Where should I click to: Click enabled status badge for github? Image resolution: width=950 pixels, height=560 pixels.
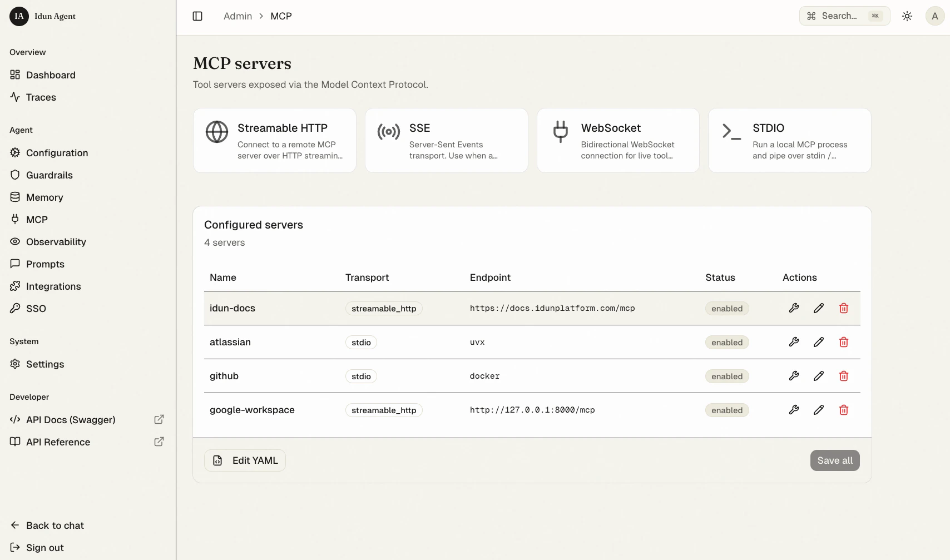tap(727, 376)
